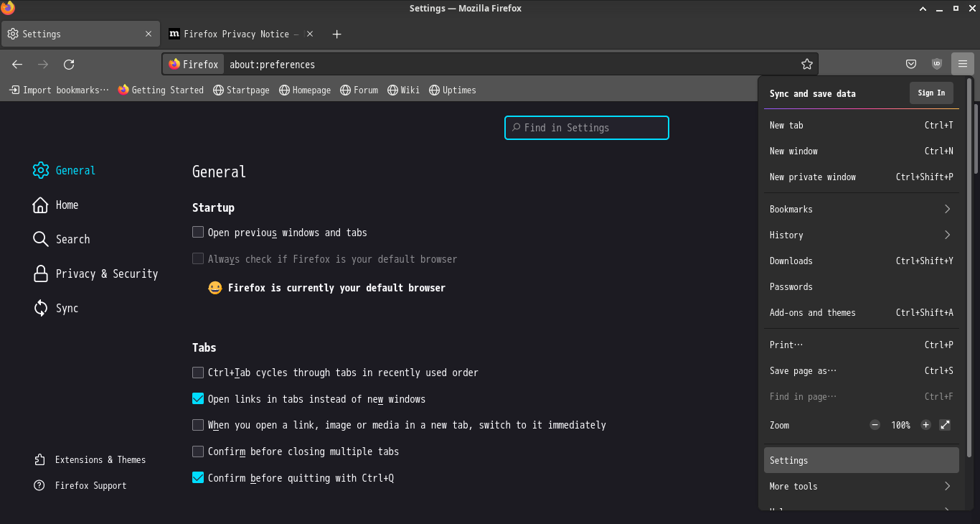Click the Home house icon in sidebar

coord(41,205)
